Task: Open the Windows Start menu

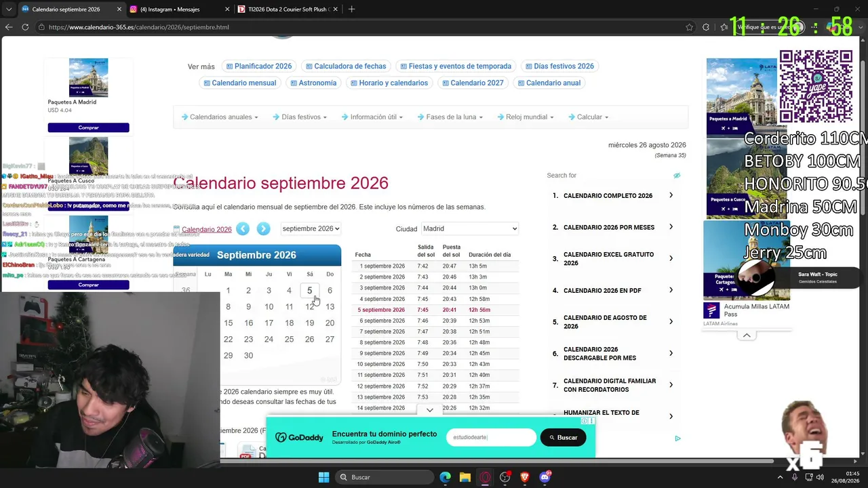Action: [323, 477]
